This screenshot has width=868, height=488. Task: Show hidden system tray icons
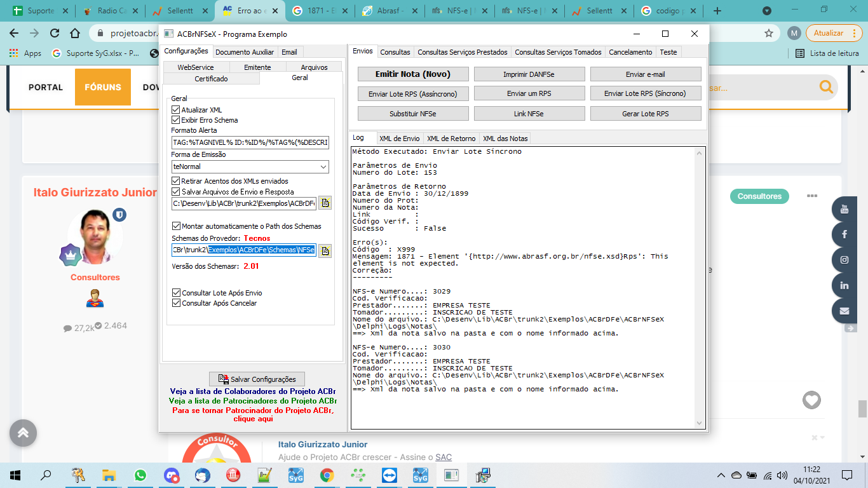click(721, 475)
